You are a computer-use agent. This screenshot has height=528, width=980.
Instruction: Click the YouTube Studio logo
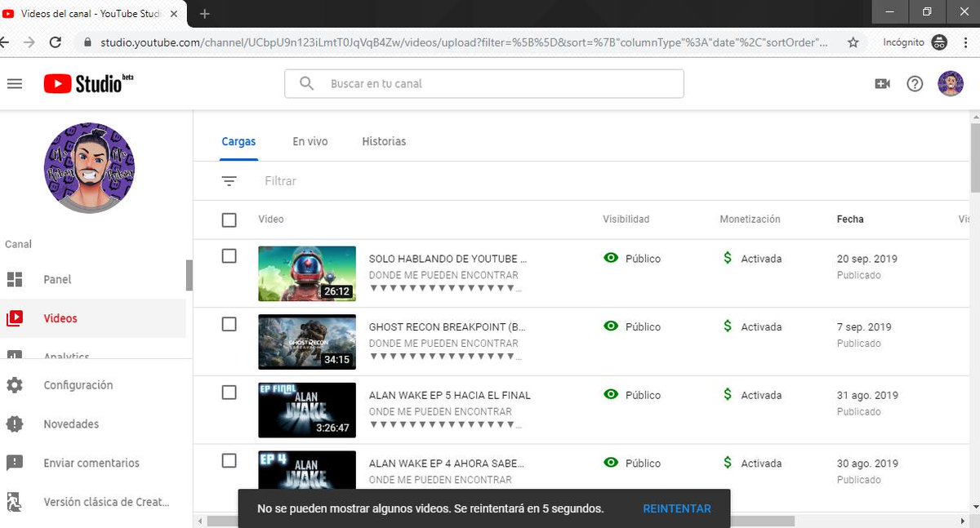click(x=89, y=83)
